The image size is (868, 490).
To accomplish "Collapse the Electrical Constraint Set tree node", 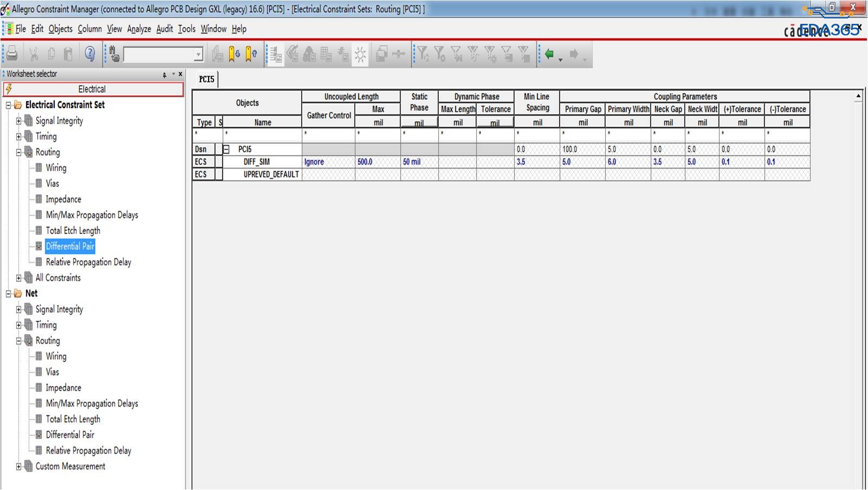I will [x=8, y=105].
